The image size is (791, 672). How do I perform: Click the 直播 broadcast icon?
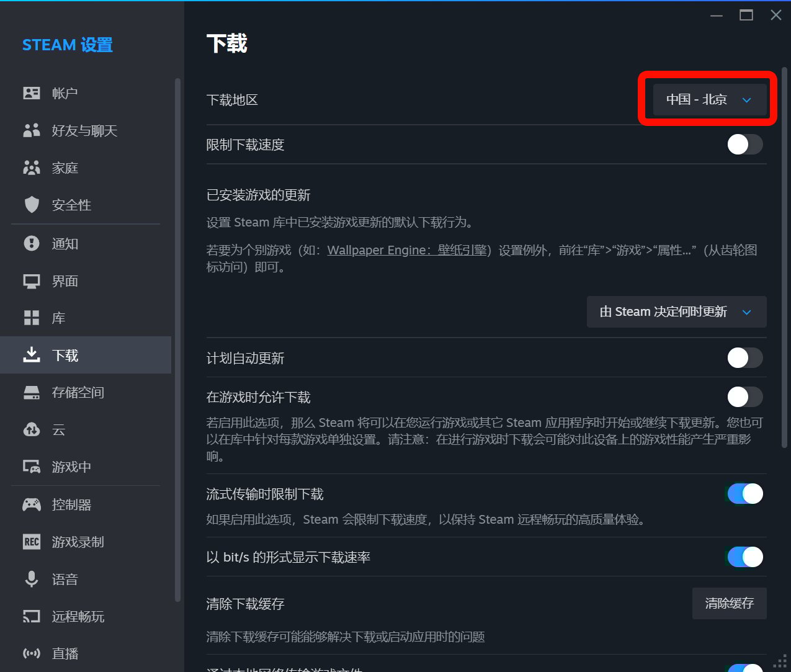point(32,653)
